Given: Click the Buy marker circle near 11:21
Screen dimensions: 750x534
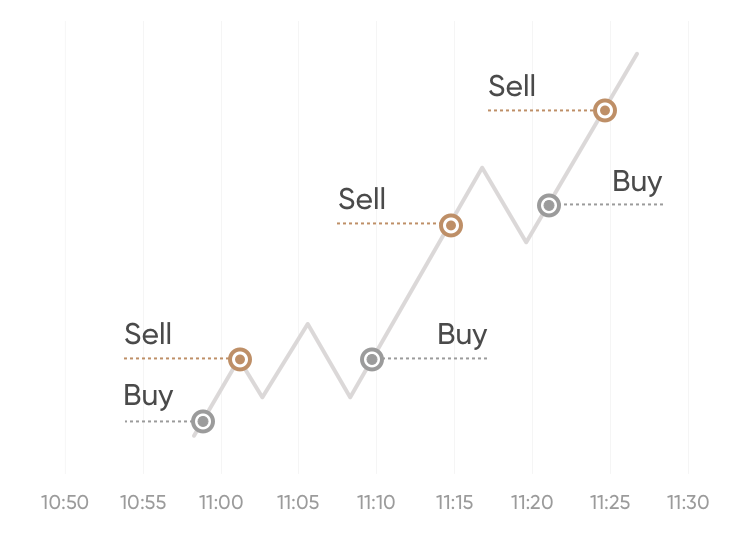Looking at the screenshot, I should (549, 206).
